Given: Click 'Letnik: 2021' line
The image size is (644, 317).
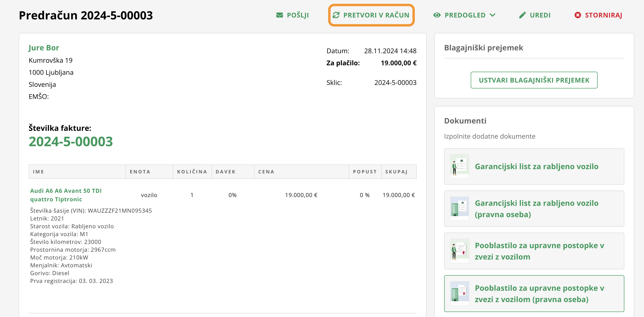Looking at the screenshot, I should tap(47, 219).
